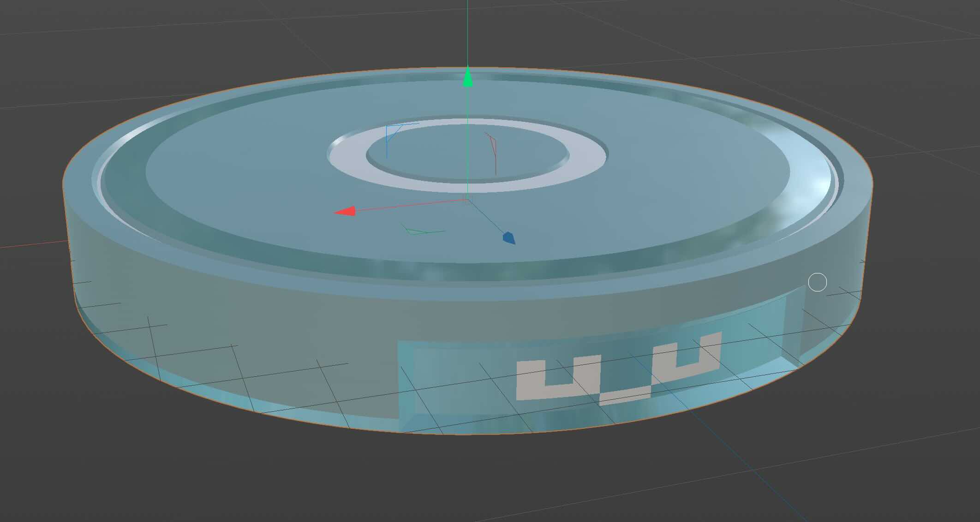980x522 pixels.
Task: Click the gizmo origin center point
Action: (468, 200)
